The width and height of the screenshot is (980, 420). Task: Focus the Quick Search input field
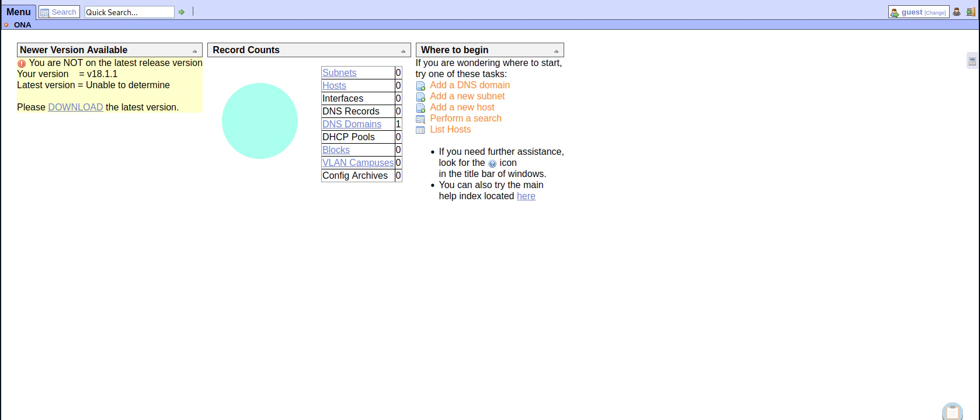click(129, 12)
